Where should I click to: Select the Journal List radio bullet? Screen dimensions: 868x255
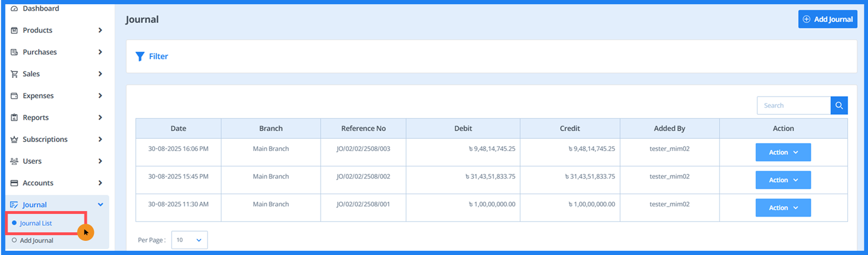point(14,223)
